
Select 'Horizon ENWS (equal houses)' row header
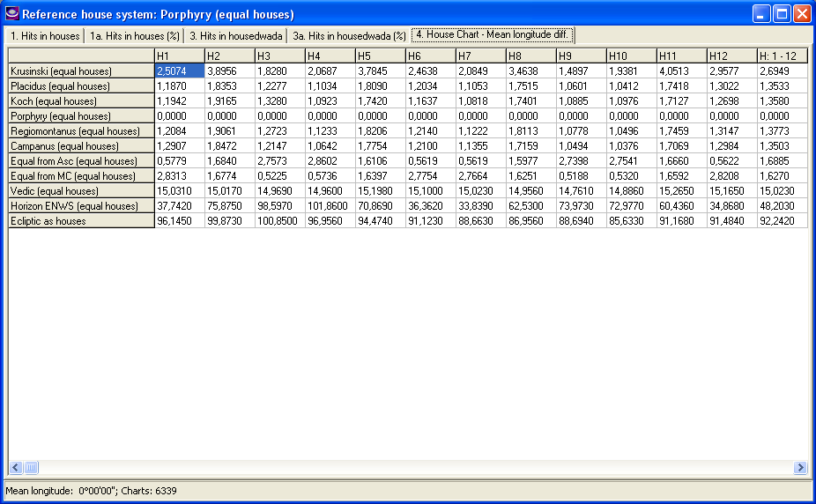(x=82, y=206)
